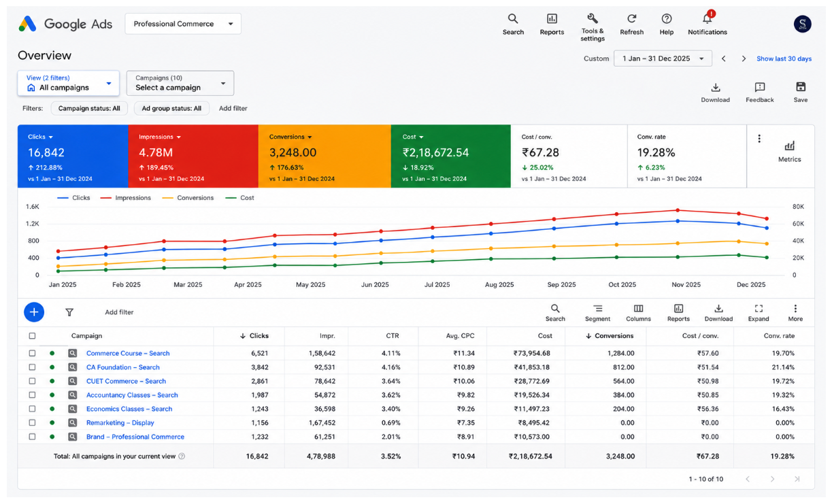Click the green Cost legend swatch
This screenshot has height=504, width=832.
pos(231,198)
